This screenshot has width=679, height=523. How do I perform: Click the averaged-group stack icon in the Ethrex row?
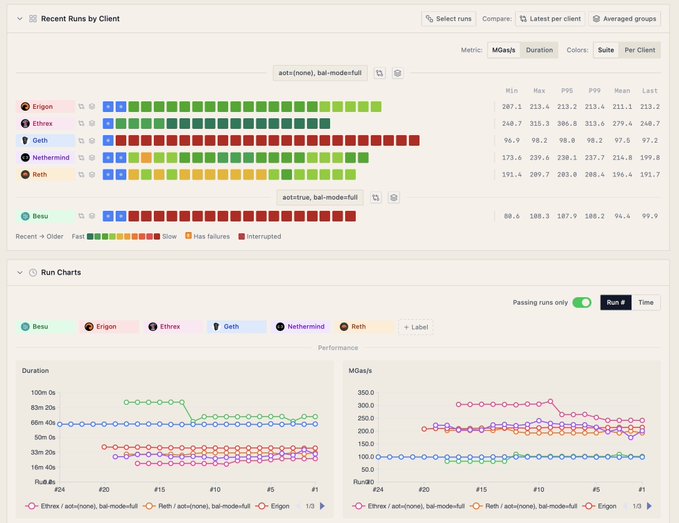coord(92,123)
